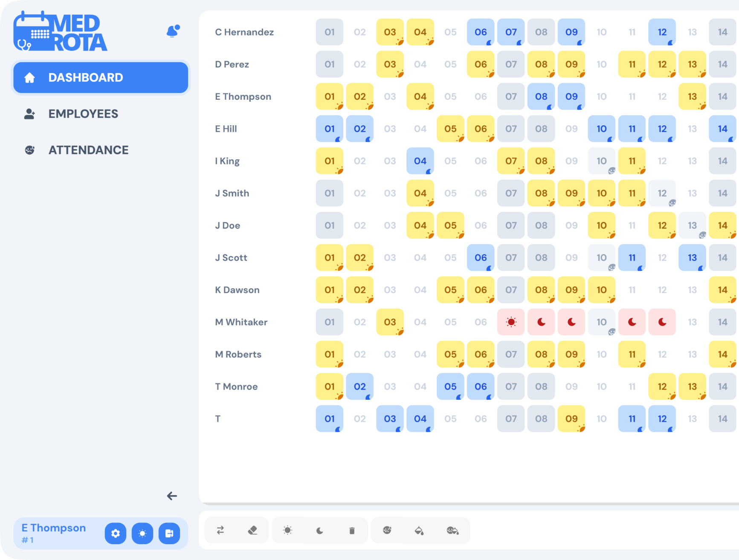Open settings on E Thompson's profile card

click(x=115, y=533)
